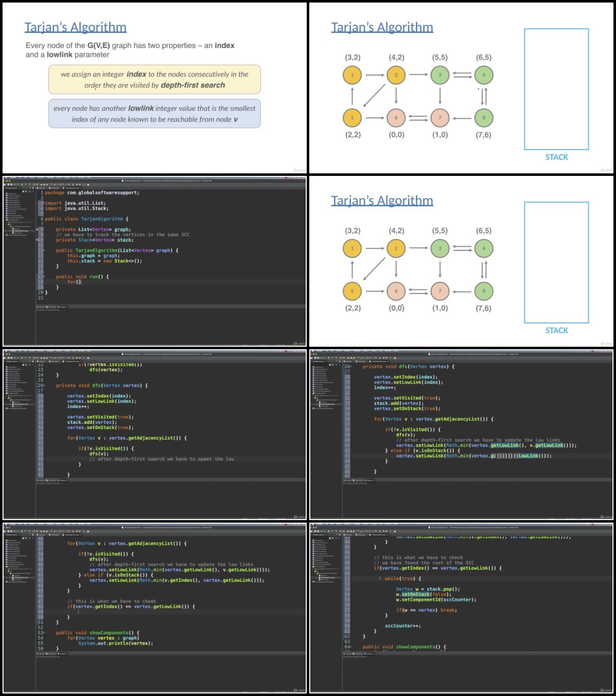Viewport: 616px width, 696px height.
Task: Open the thumbnail with the 'upaet the low' comment
Action: 155,434
